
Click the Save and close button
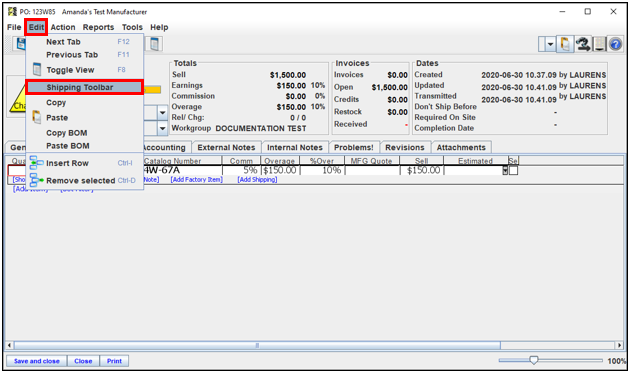37,361
